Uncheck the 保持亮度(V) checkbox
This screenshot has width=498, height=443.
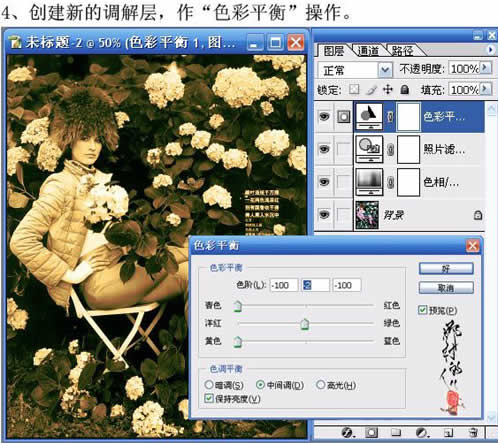pos(209,398)
